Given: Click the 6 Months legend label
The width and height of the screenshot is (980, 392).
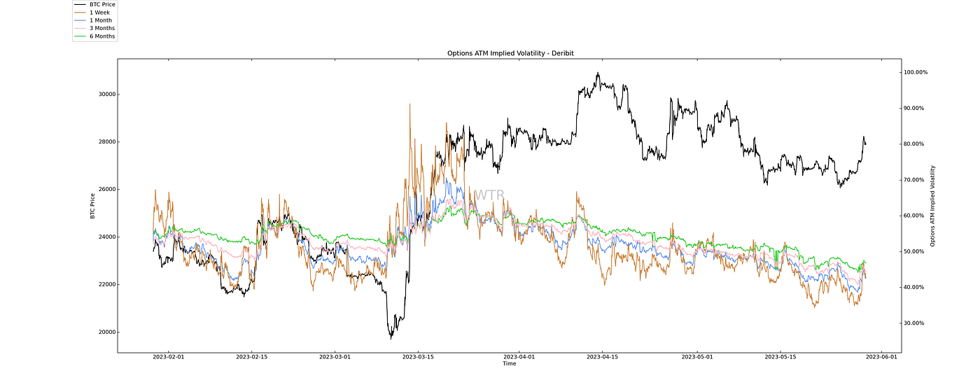Looking at the screenshot, I should tap(102, 36).
